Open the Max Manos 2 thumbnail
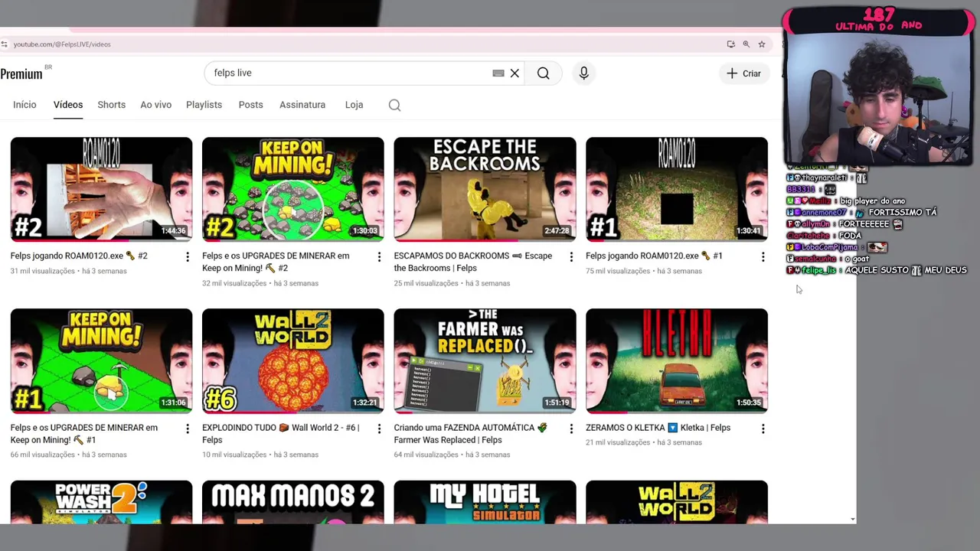 (293, 502)
